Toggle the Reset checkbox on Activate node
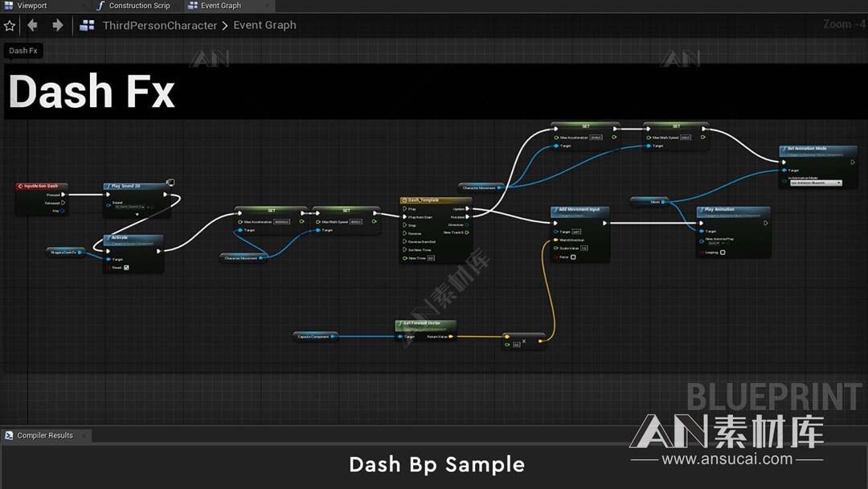 tap(126, 268)
